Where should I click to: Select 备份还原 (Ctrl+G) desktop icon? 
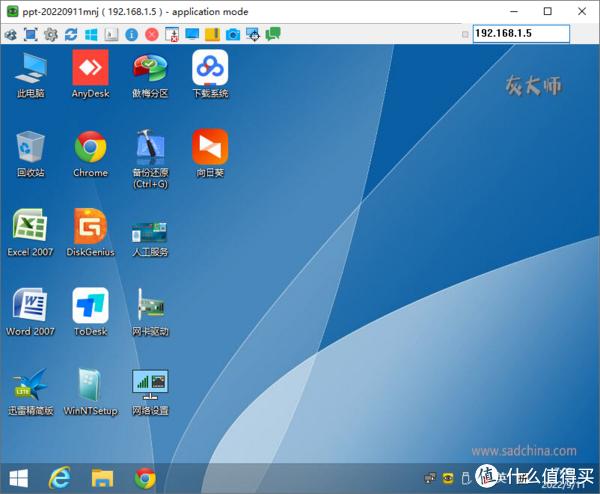(x=150, y=159)
